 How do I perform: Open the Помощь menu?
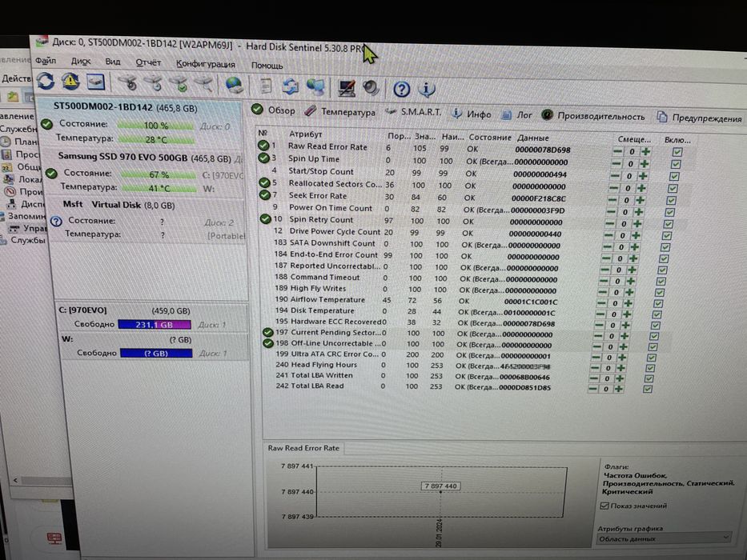tap(267, 66)
